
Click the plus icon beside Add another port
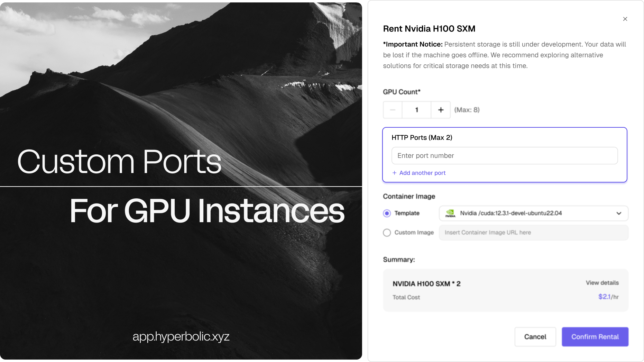pos(394,173)
